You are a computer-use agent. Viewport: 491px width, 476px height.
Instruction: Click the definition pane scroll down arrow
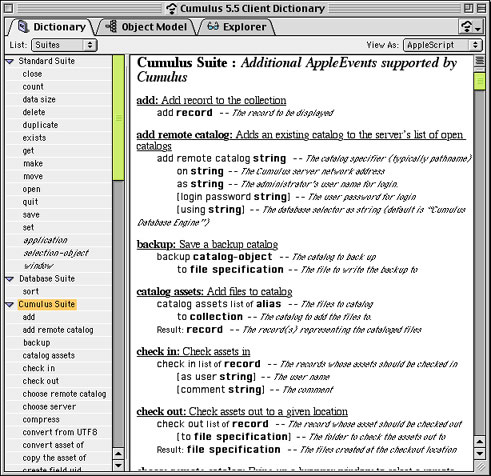click(x=480, y=454)
